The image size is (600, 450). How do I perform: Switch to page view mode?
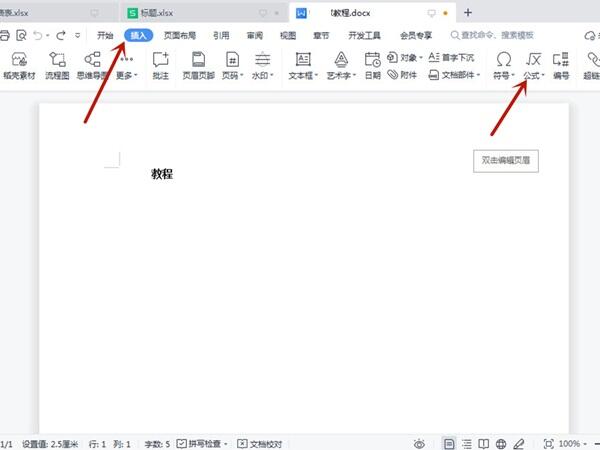point(449,444)
